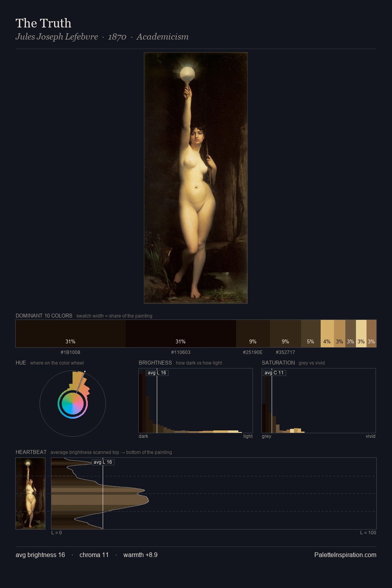Click the 'avg brightness 16' footer stat
The width and height of the screenshot is (392, 588).
(x=40, y=555)
